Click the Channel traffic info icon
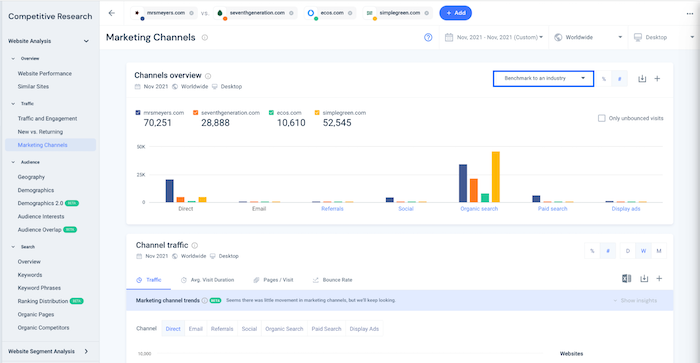 [195, 246]
